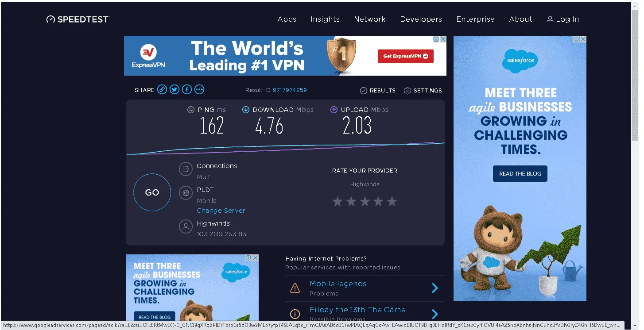Expand Friday the 13th chevron arrow
Viewport: 644px width, 330px height.
pos(435,314)
